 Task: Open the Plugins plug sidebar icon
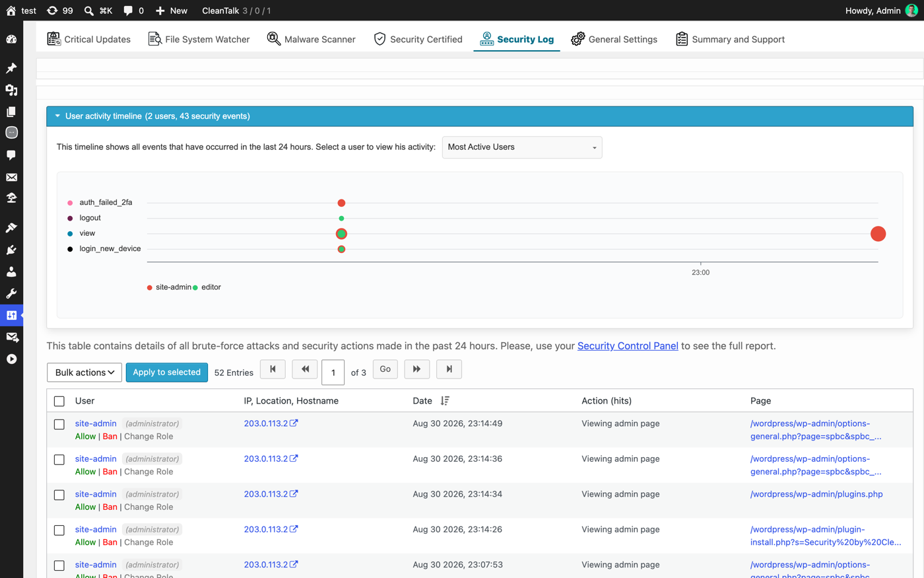[x=11, y=250]
